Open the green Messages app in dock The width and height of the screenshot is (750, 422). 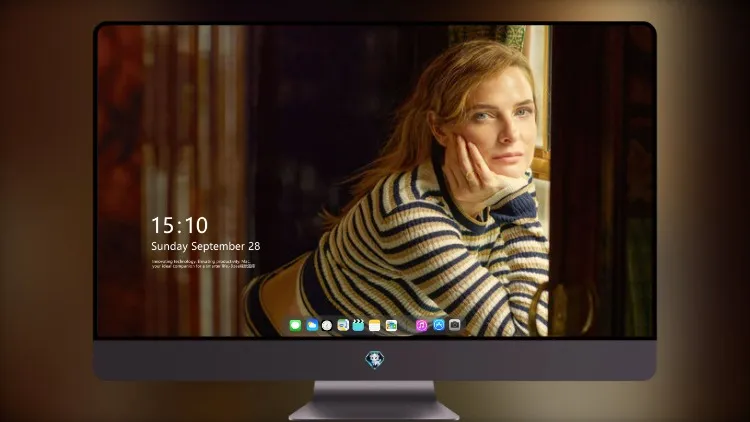pyautogui.click(x=295, y=325)
